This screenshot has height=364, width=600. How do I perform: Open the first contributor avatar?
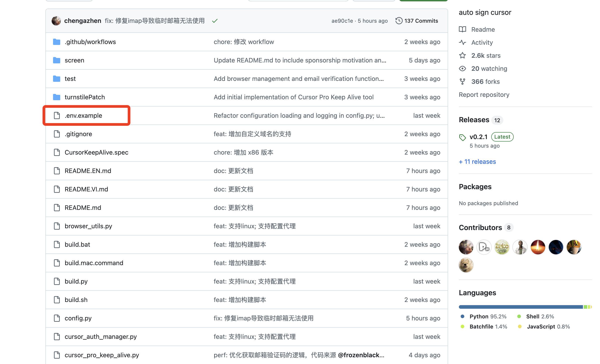(466, 247)
